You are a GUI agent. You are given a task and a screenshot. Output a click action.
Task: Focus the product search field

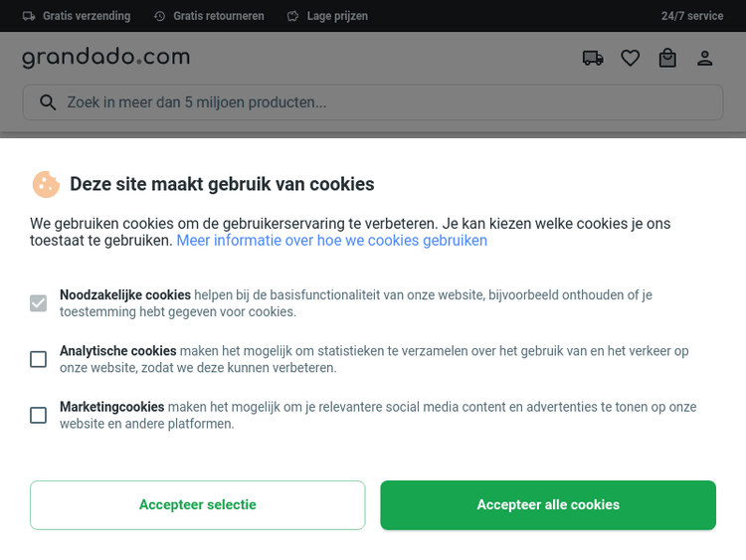(x=388, y=102)
